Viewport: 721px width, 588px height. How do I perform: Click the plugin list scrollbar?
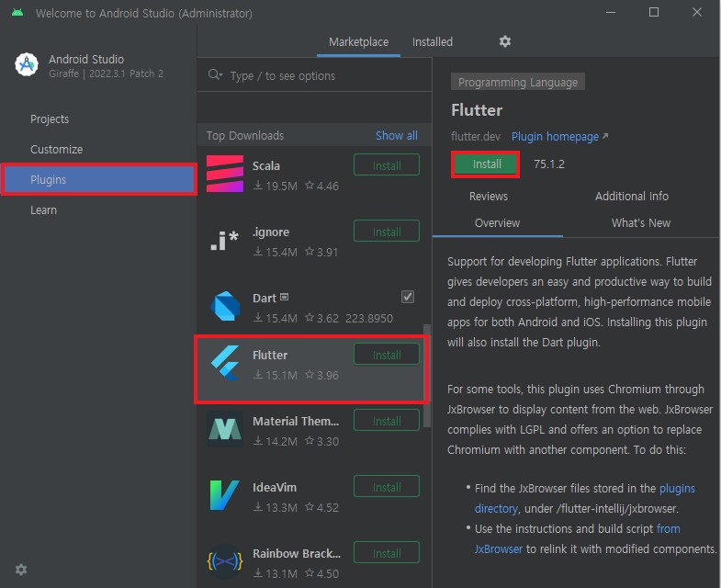(x=427, y=377)
